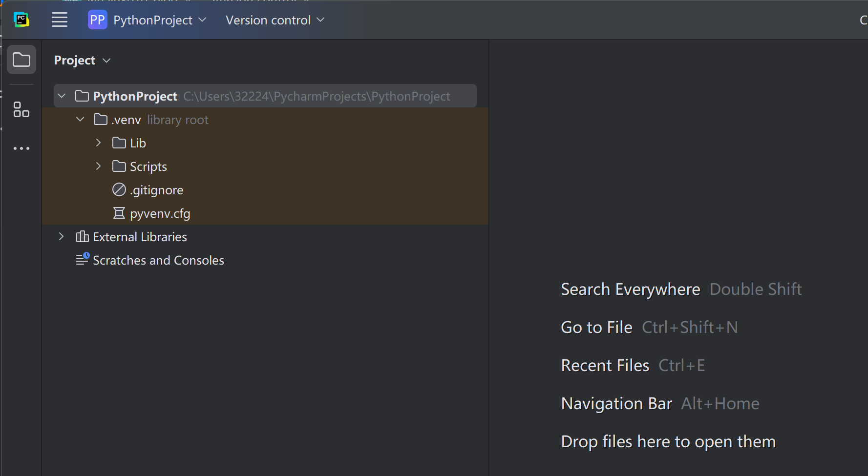Viewport: 868px width, 476px height.
Task: Click the Scratches and Consoles icon
Action: pos(82,259)
